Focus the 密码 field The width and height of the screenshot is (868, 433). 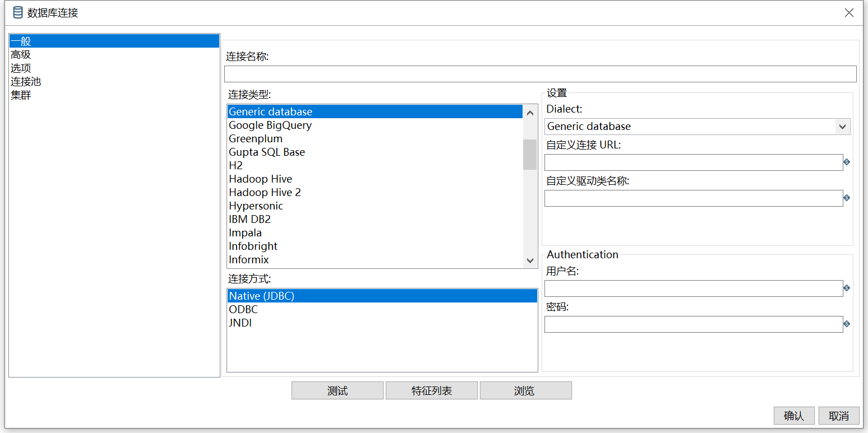694,324
